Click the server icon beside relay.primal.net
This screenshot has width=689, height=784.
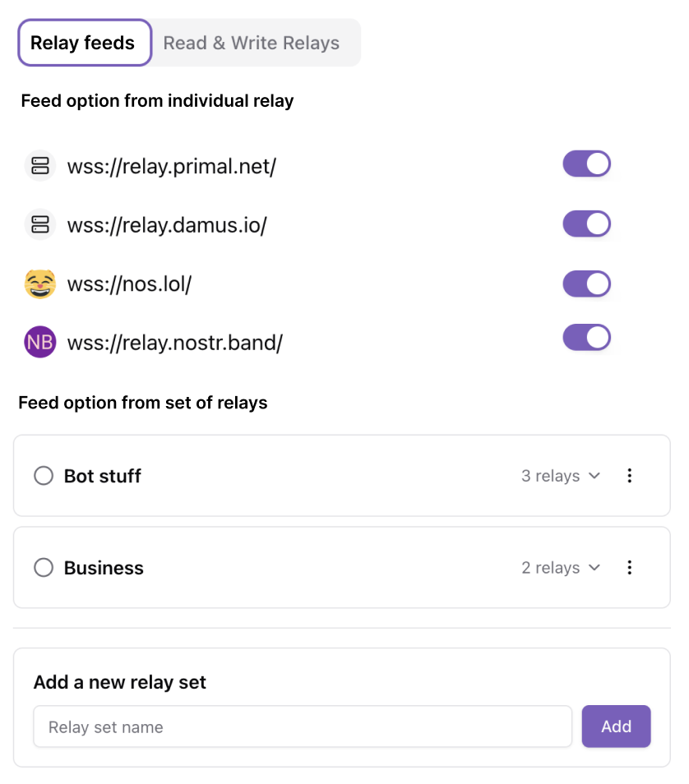click(x=40, y=165)
